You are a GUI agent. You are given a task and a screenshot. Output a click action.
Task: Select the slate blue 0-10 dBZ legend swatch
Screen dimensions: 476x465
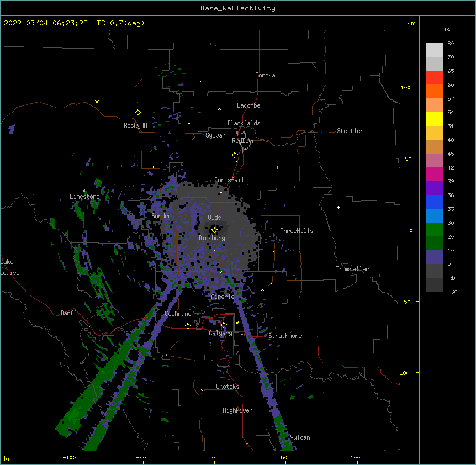click(x=434, y=257)
